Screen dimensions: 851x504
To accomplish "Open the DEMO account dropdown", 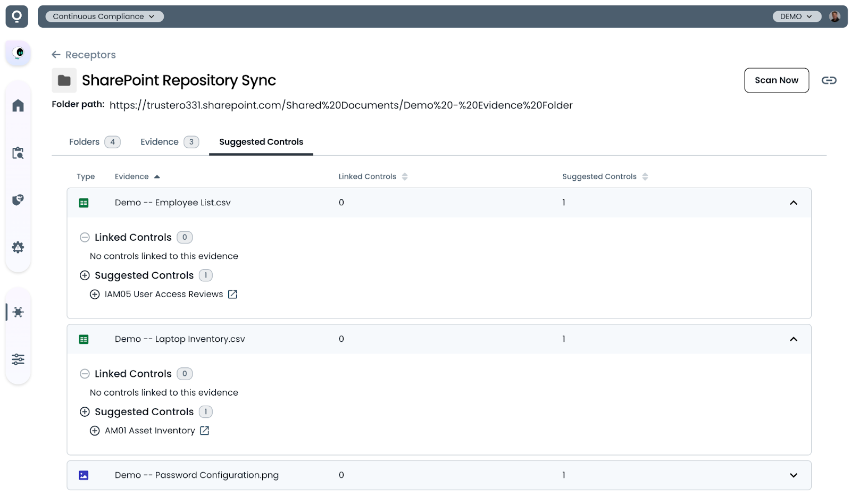I will (x=796, y=16).
